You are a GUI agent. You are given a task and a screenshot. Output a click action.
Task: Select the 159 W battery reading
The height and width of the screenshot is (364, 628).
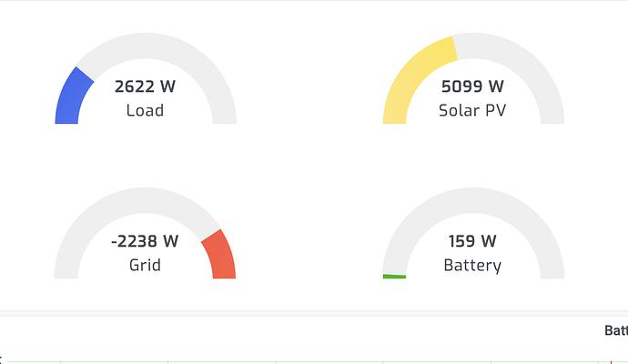472,241
